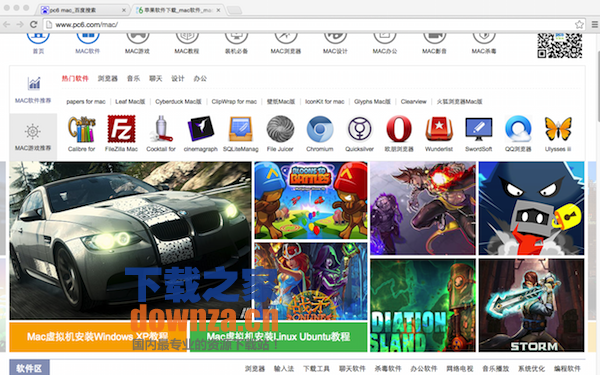The height and width of the screenshot is (375, 600).
Task: Click the Cocktail app icon
Action: [x=161, y=129]
